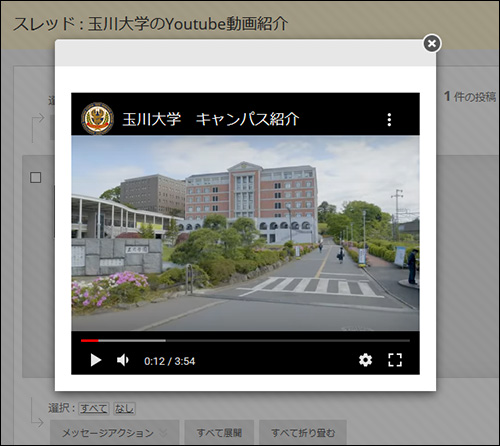Open the three-dot video options menu
This screenshot has height=446, width=500.
point(389,119)
